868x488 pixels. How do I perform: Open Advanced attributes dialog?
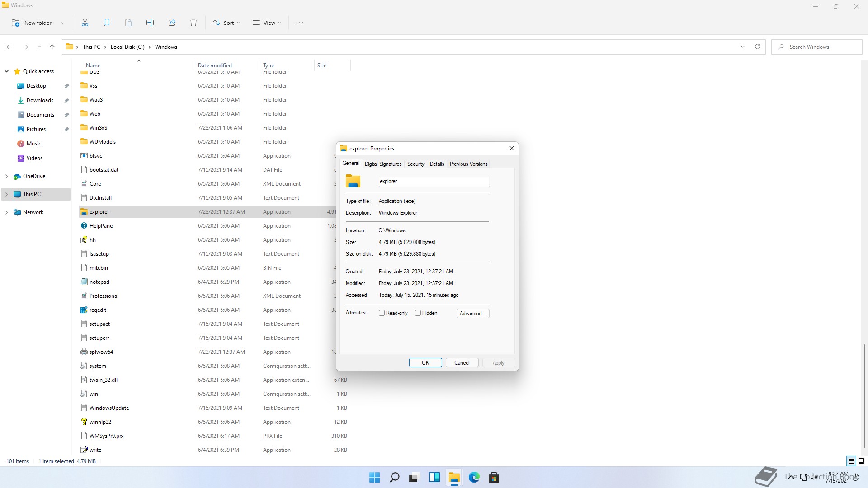pyautogui.click(x=473, y=314)
